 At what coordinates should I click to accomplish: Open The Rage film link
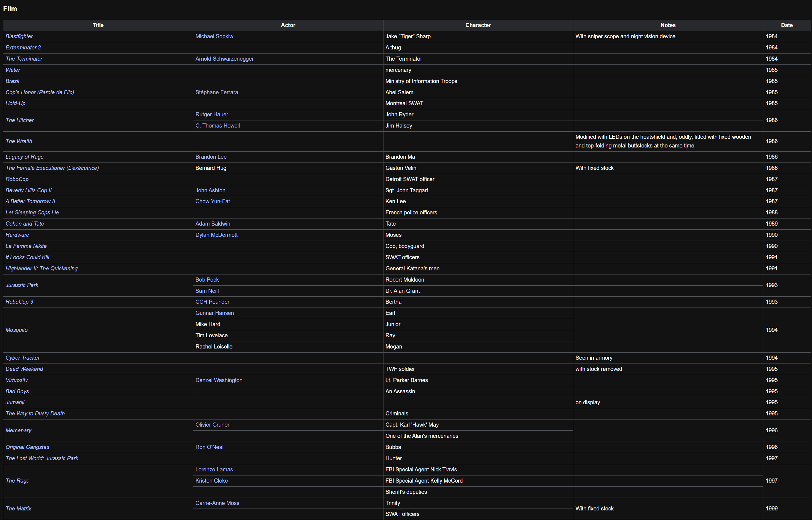[x=17, y=480]
